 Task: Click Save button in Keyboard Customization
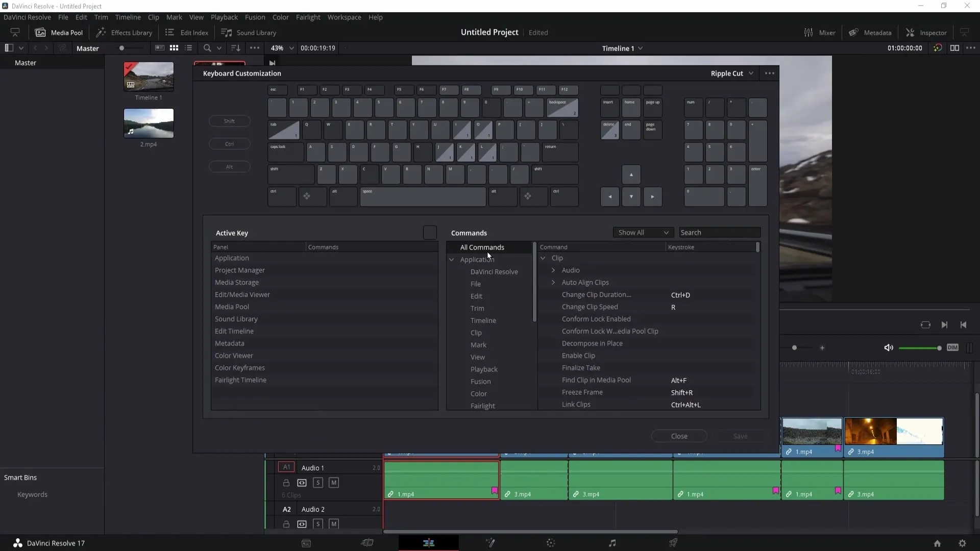(741, 435)
